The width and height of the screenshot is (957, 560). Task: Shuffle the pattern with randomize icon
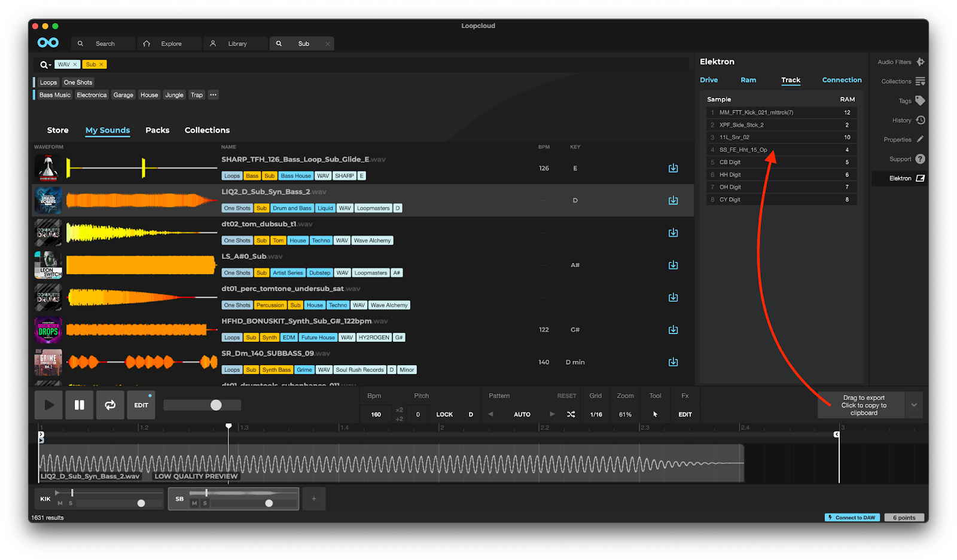coord(571,414)
